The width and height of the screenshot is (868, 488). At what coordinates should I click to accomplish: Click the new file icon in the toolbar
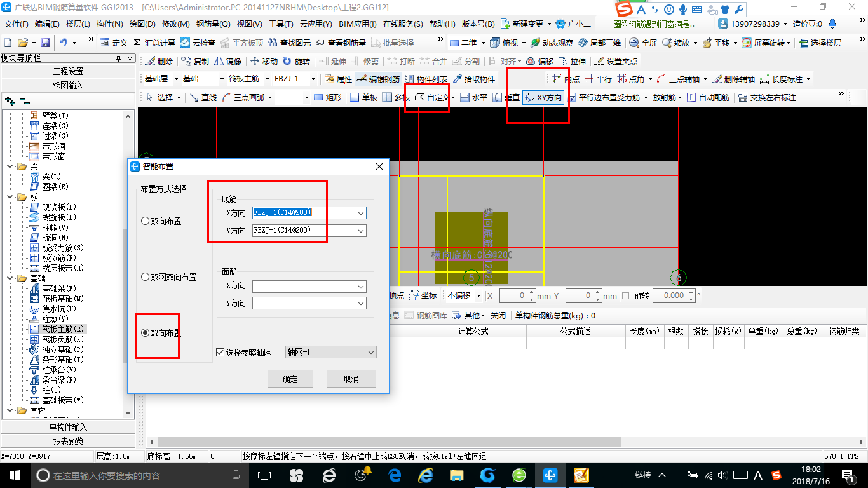click(8, 43)
